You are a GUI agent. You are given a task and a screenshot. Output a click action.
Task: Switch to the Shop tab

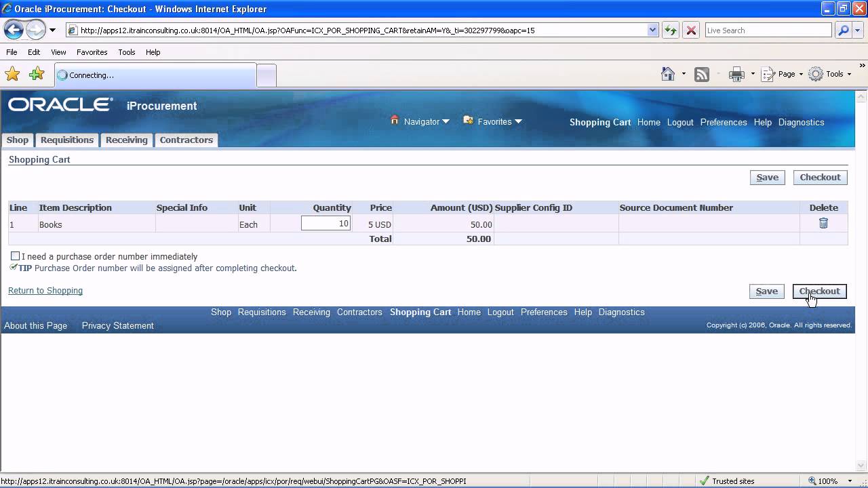pos(18,140)
